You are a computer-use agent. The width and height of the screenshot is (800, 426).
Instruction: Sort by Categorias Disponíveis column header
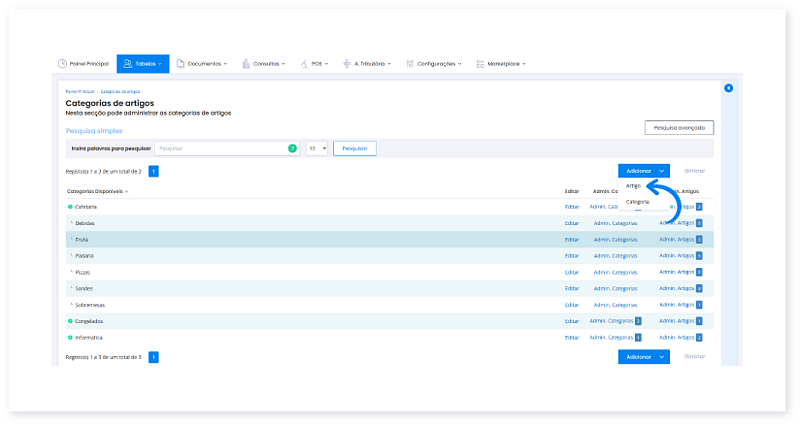coord(95,190)
